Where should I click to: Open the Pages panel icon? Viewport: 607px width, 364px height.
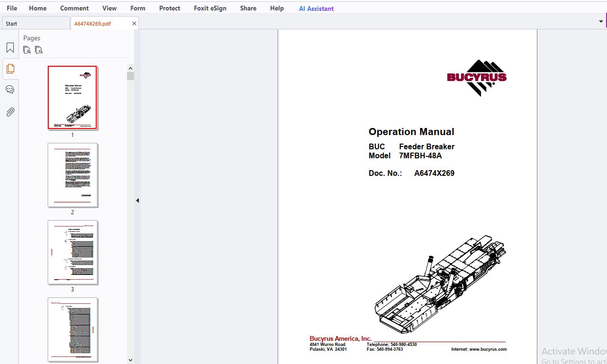click(10, 69)
